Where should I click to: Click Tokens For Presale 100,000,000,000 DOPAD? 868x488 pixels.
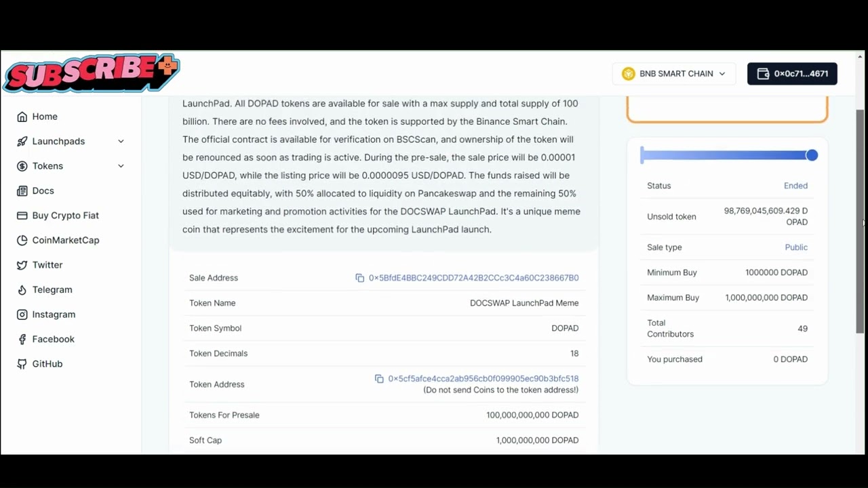[x=532, y=415]
